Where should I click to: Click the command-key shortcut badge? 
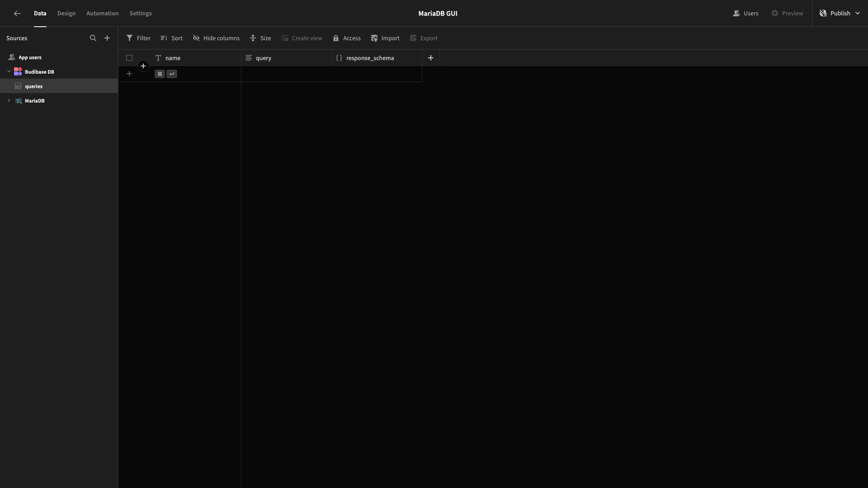click(160, 74)
